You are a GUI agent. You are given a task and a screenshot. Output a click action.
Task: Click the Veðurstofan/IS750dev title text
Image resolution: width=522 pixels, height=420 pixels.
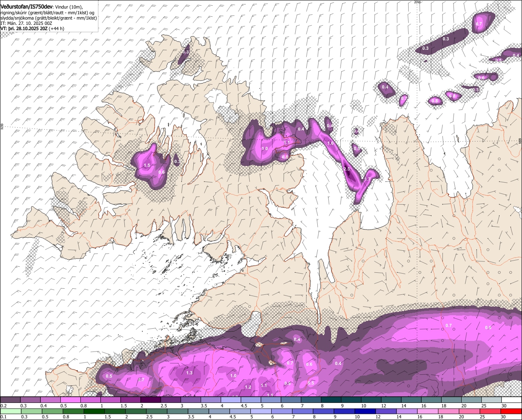[x=27, y=7]
